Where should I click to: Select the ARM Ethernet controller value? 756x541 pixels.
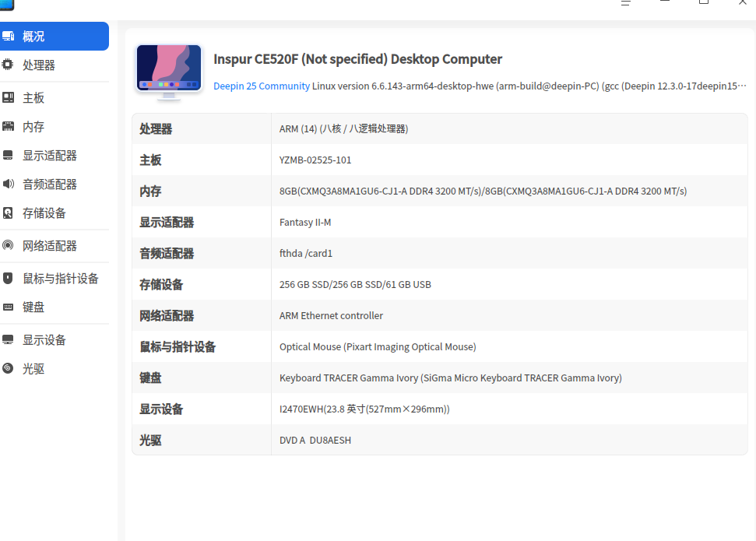coord(331,316)
